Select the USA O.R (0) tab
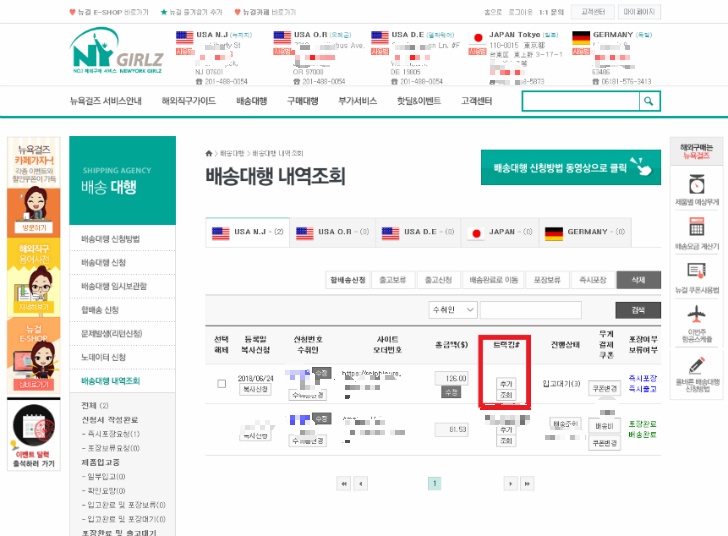The image size is (728, 536). (332, 232)
